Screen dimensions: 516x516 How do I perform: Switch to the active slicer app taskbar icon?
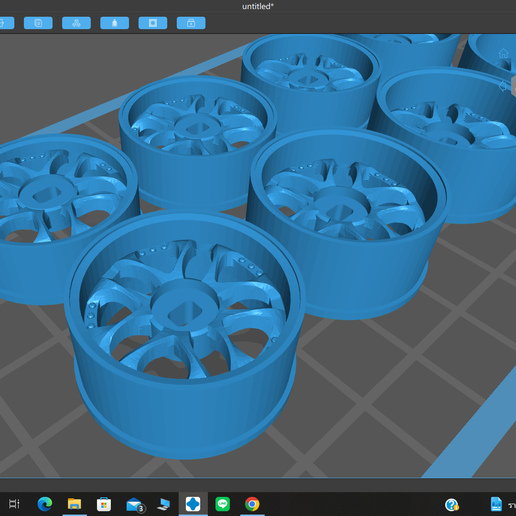point(193,504)
